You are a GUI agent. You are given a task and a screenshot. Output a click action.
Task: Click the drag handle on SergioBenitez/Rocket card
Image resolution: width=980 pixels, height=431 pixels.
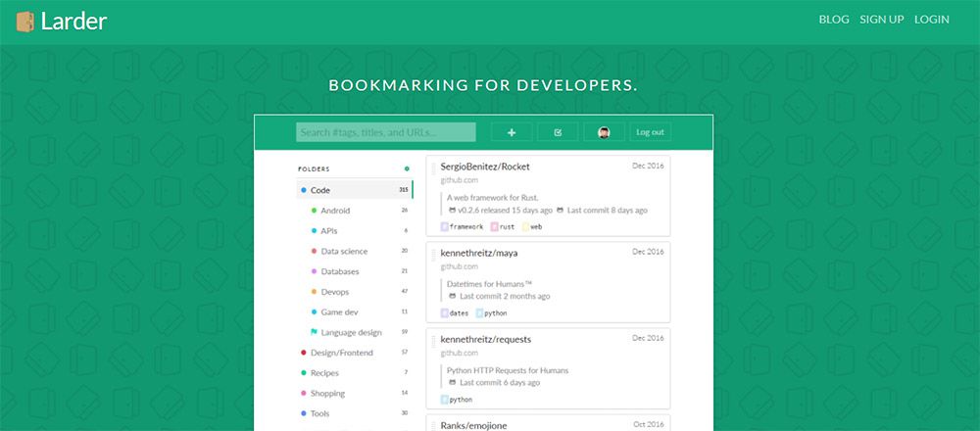(x=433, y=168)
